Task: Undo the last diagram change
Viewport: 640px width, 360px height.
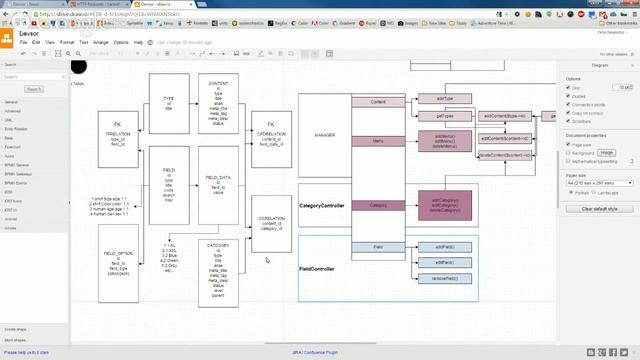Action: tap(23, 53)
